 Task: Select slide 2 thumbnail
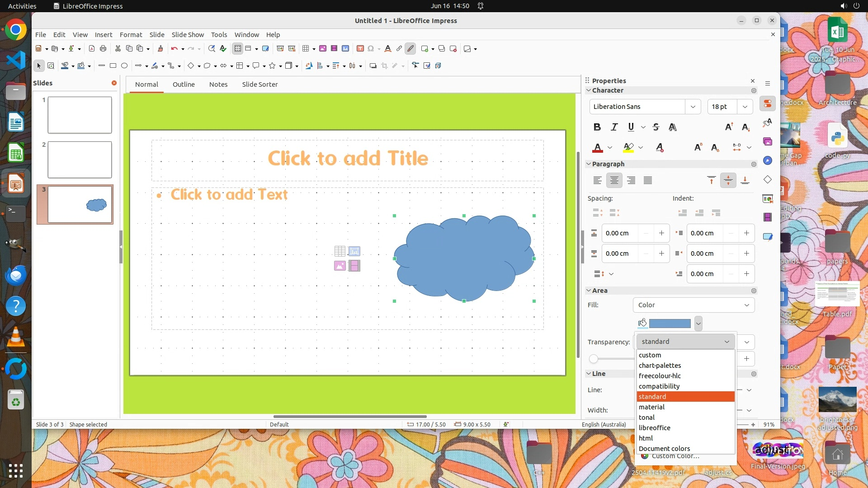[x=80, y=160]
